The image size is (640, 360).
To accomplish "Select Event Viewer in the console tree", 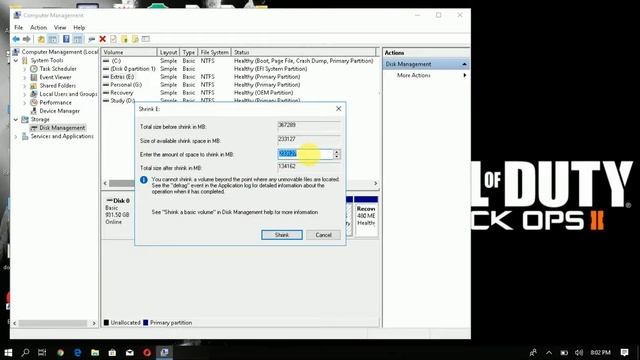I will point(56,77).
